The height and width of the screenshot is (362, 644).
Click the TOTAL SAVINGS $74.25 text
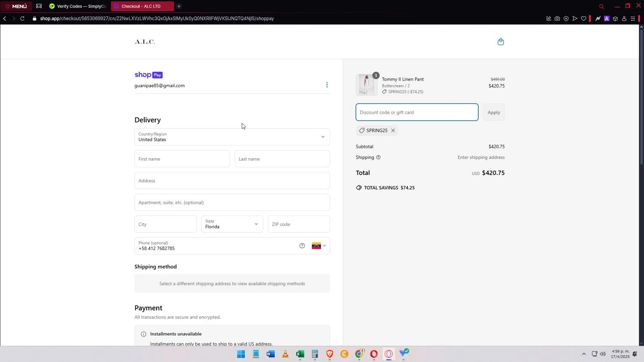[x=389, y=188]
